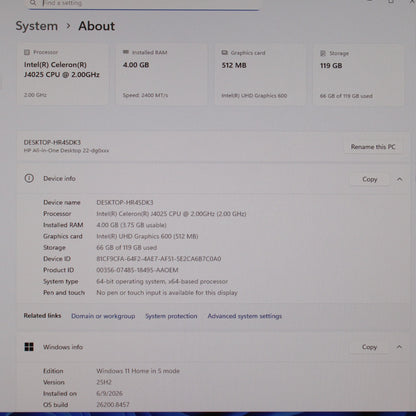The width and height of the screenshot is (416, 416).
Task: Collapse the Windows info section chevron
Action: click(x=399, y=347)
